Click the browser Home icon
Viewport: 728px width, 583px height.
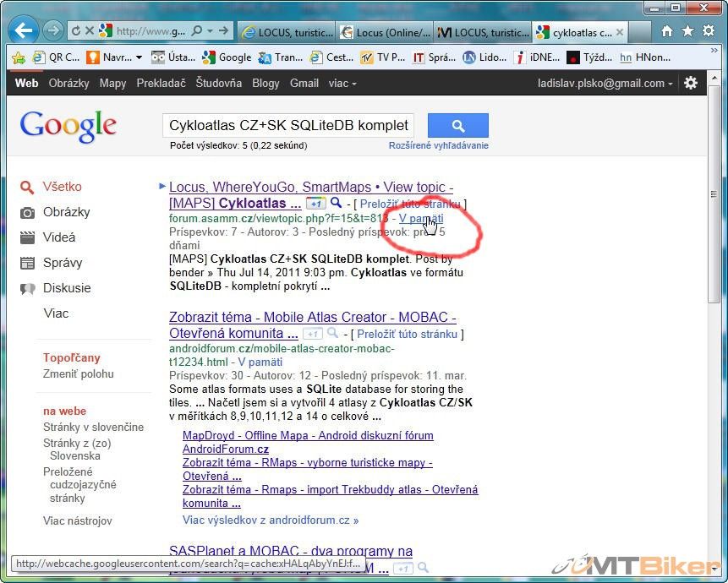coord(667,31)
